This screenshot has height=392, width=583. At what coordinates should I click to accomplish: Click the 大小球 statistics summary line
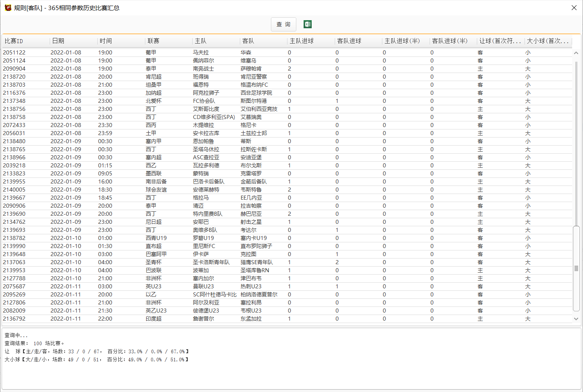pos(96,359)
